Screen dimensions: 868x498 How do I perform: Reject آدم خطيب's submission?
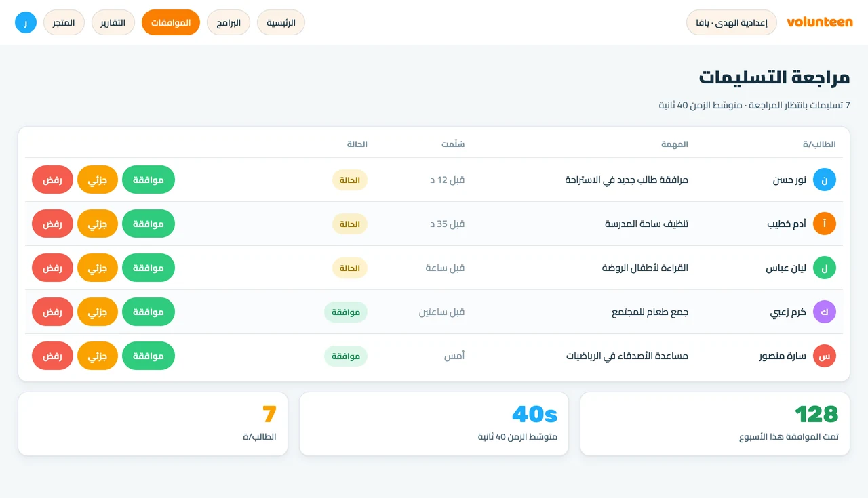tap(52, 224)
